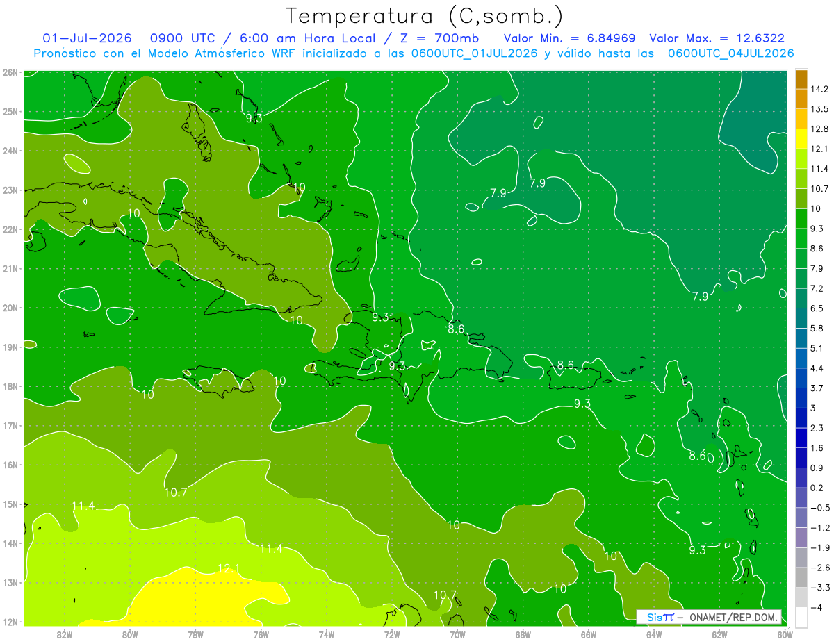Click "0600UTC_04JUL2026" valid-until time text
This screenshot has height=644, width=834.
730,53
